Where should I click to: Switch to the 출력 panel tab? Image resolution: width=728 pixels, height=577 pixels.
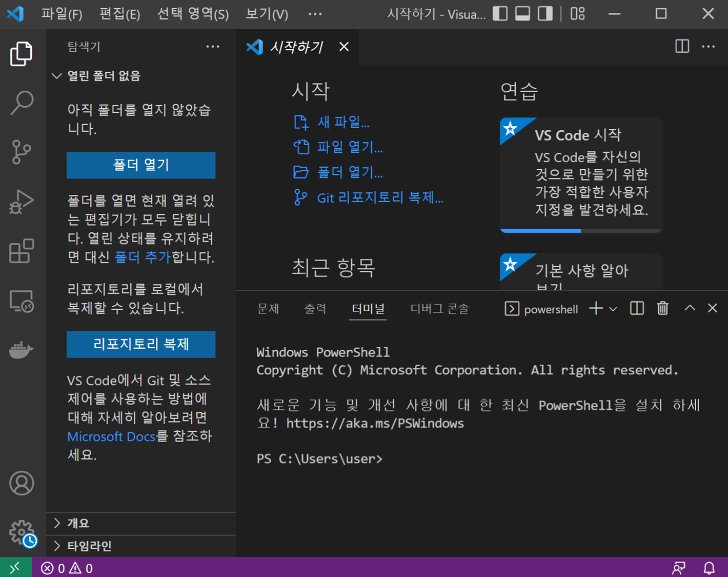click(x=315, y=309)
